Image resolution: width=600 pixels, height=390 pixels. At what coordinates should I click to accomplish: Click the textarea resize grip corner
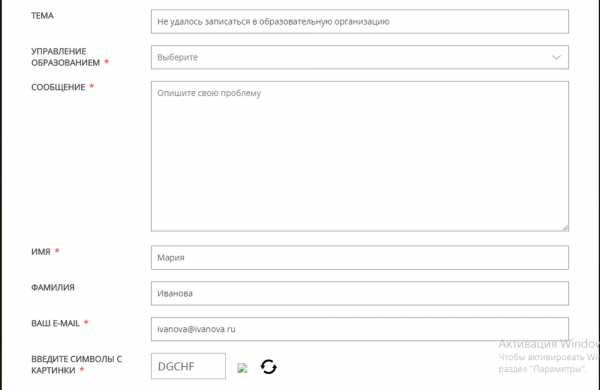(x=565, y=228)
